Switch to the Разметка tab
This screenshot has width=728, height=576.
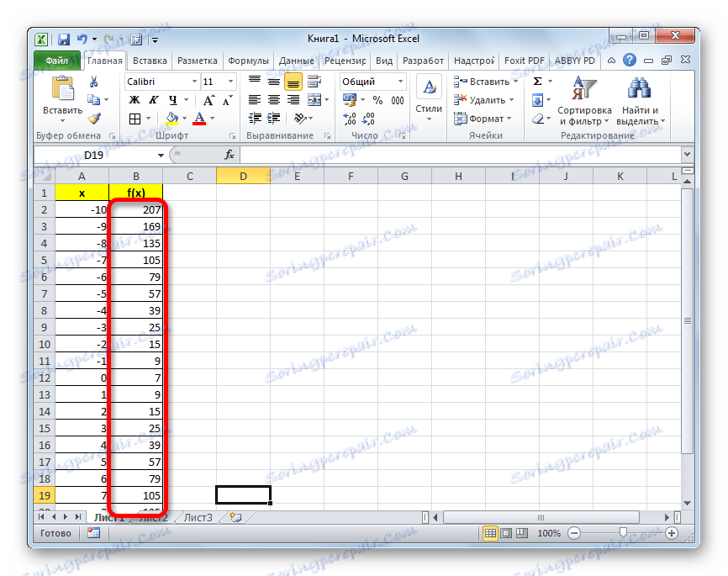click(198, 61)
